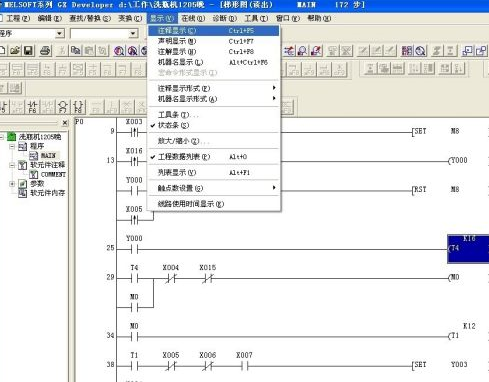Toggle 机器名显示 device name display
Image resolution: width=489 pixels, height=382 pixels.
tap(213, 62)
